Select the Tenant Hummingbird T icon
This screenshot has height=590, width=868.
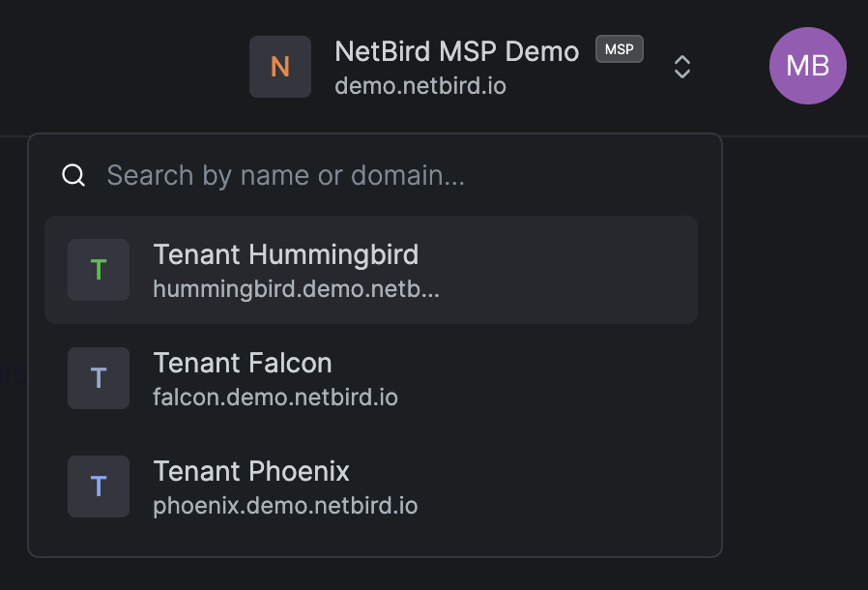click(98, 270)
